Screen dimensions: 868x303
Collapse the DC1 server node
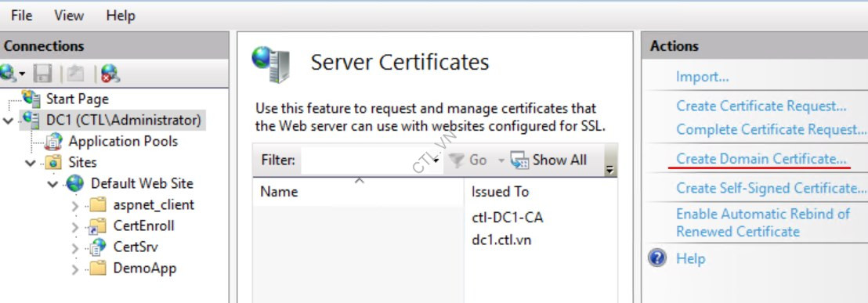[9, 120]
